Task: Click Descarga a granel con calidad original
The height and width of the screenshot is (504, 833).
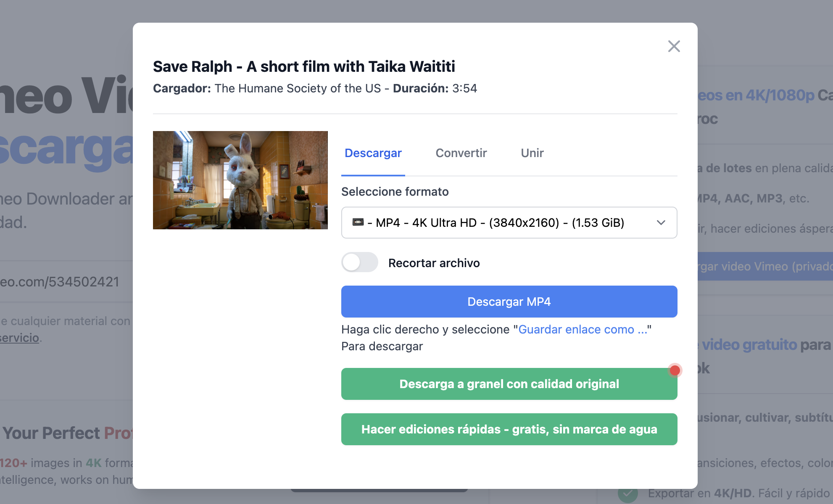Action: [509, 384]
